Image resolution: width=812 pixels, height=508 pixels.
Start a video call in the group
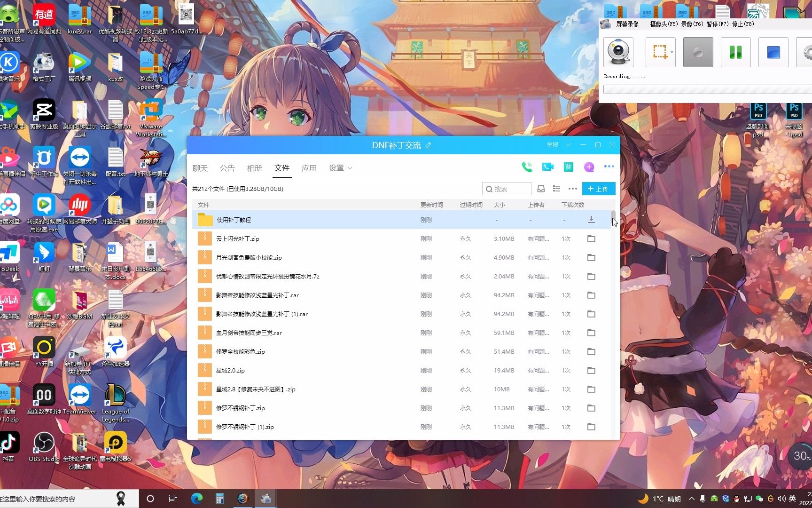(x=547, y=167)
